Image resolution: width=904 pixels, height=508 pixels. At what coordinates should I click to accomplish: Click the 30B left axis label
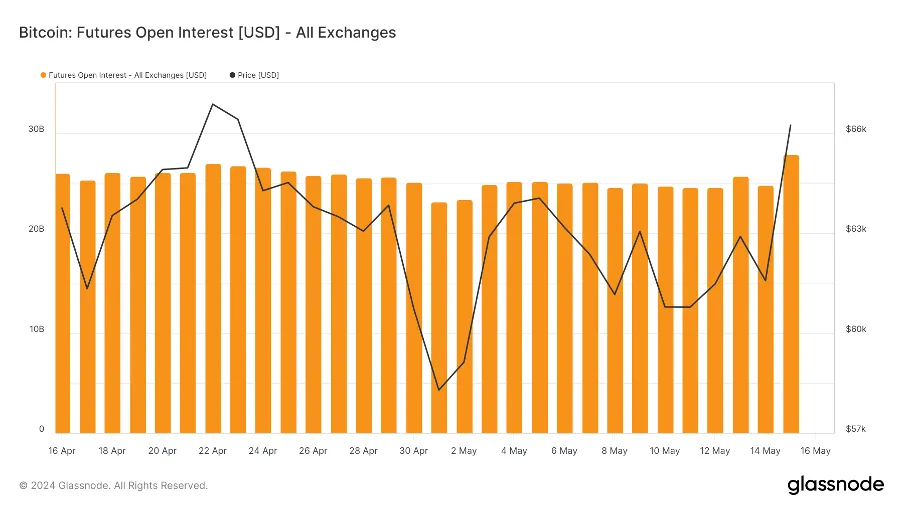point(36,130)
